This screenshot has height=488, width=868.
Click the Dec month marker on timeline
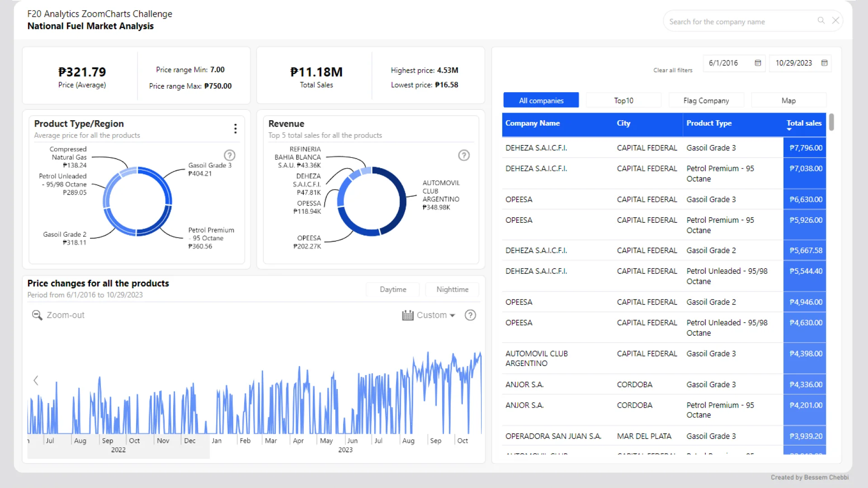[x=190, y=441]
